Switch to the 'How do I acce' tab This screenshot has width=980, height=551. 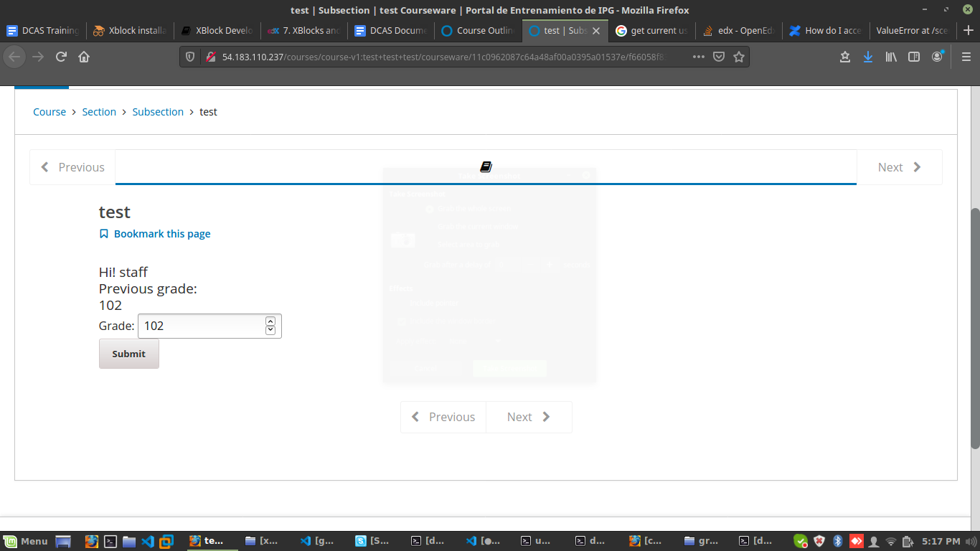click(x=825, y=31)
